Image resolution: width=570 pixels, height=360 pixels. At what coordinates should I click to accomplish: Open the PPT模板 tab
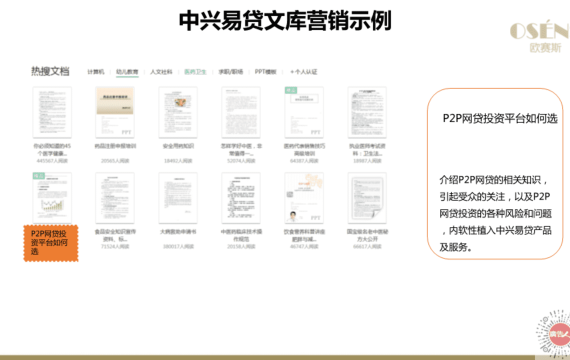click(266, 72)
